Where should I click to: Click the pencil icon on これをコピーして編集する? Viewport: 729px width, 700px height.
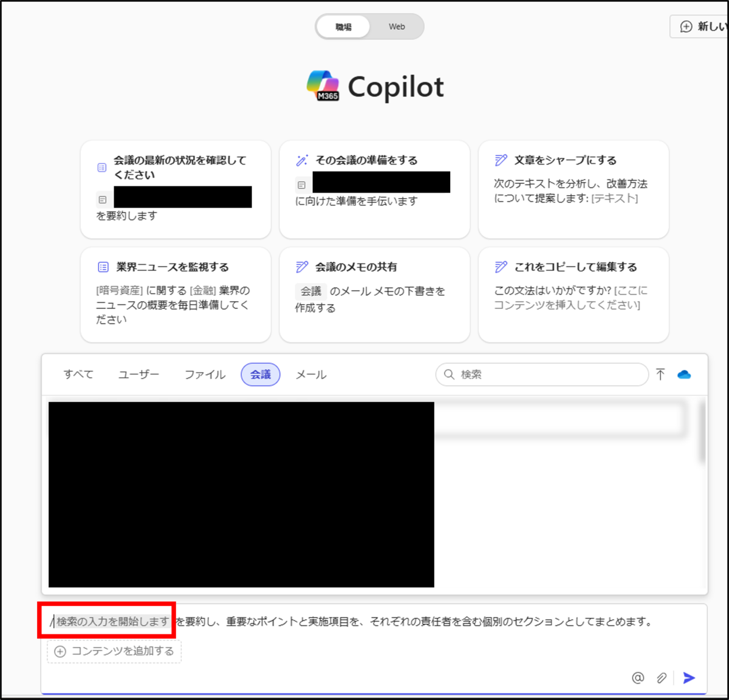pos(501,267)
